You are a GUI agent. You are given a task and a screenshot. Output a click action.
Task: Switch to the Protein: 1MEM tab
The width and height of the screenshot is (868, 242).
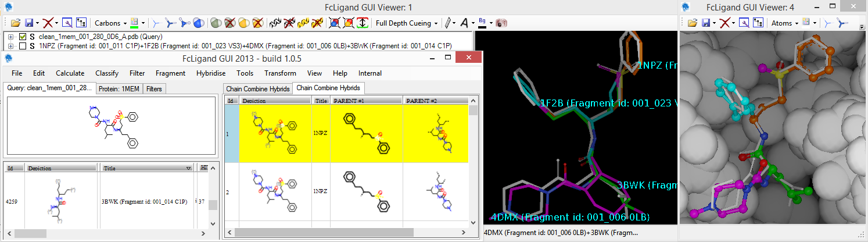[119, 89]
